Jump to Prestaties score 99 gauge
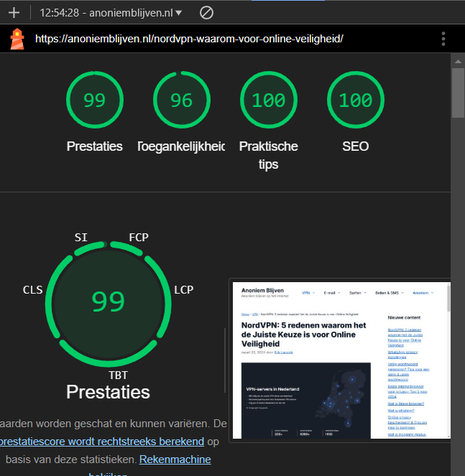 coord(95,100)
